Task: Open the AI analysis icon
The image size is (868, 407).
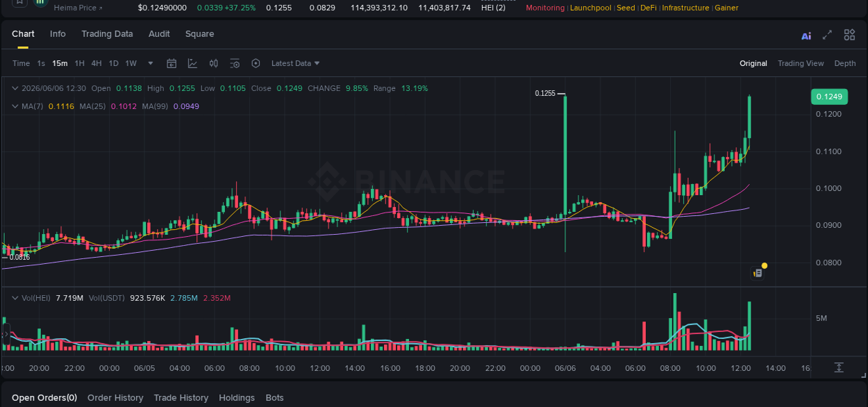Action: [x=806, y=35]
